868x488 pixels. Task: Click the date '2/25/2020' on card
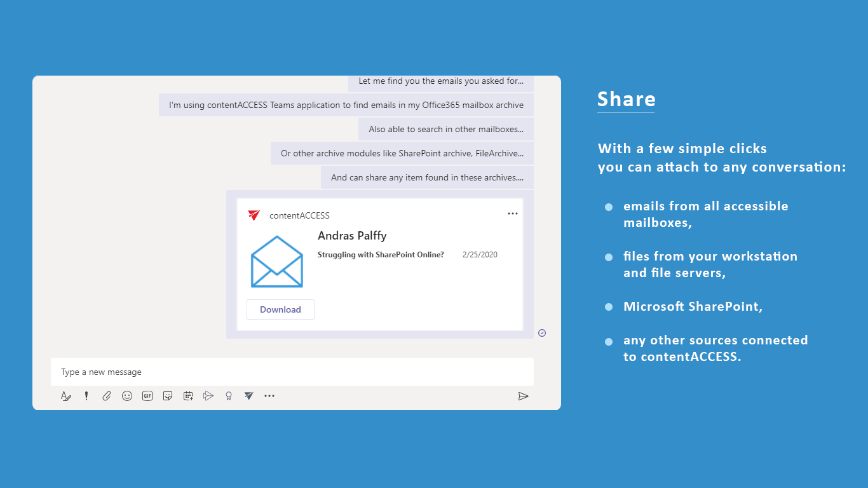[x=480, y=255]
